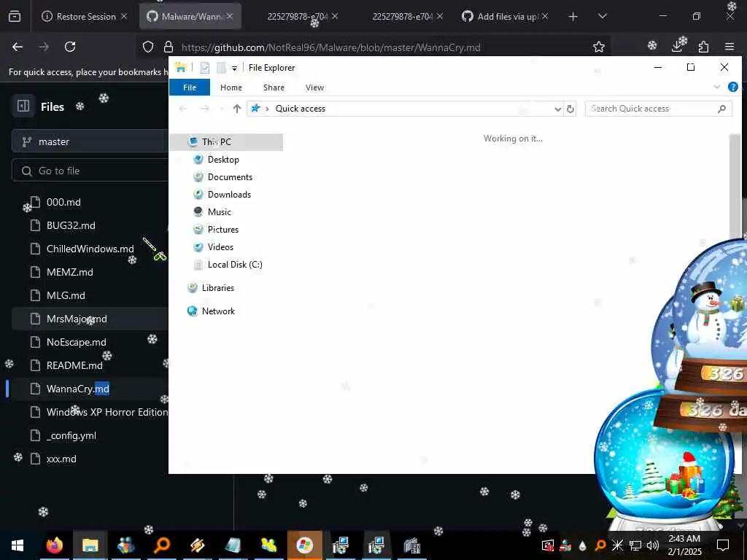Open the Firefox downloads panel

[x=678, y=46]
